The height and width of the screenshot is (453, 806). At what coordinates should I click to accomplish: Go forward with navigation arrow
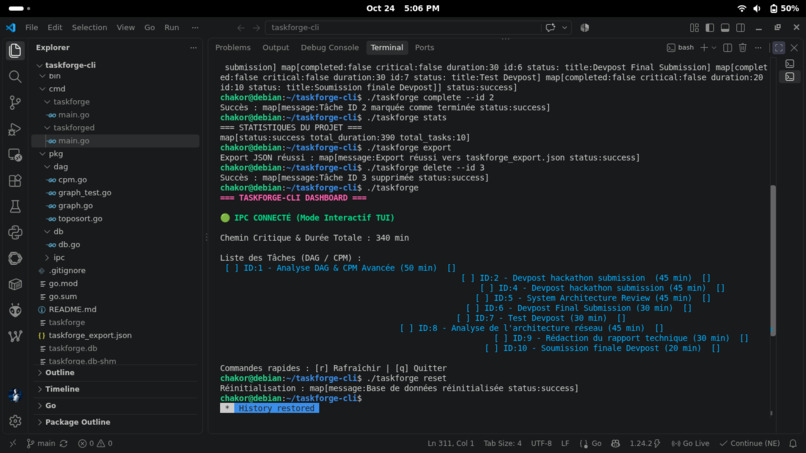[256, 28]
